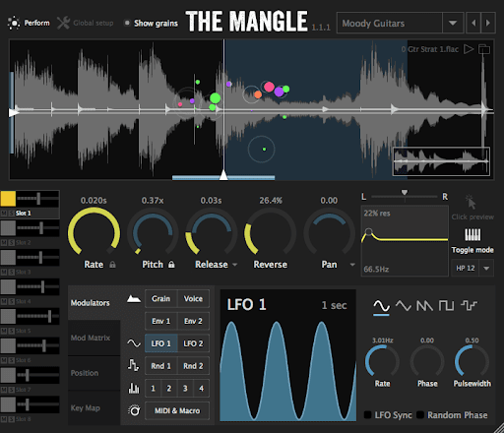Open the MIDI & Macro button
This screenshot has width=504, height=433.
click(x=177, y=410)
